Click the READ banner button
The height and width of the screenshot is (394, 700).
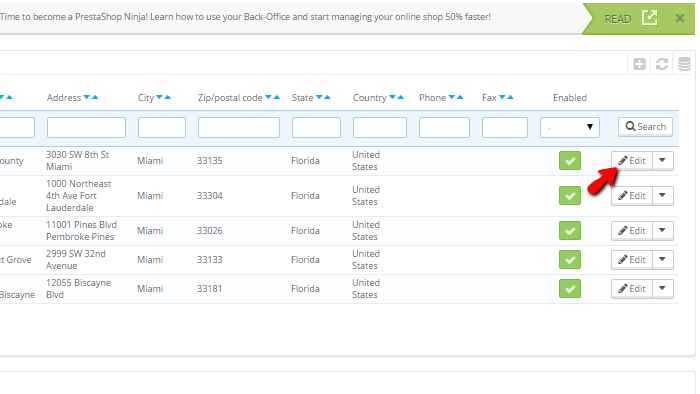point(617,19)
